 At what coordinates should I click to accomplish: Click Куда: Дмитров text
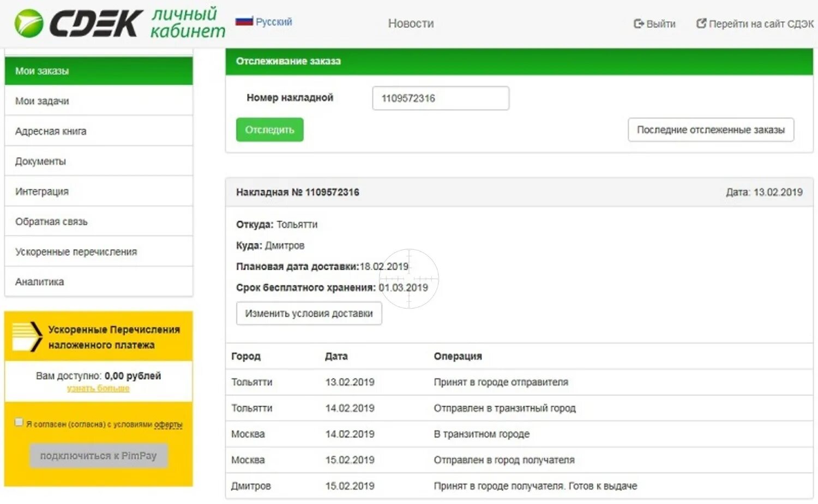[270, 245]
